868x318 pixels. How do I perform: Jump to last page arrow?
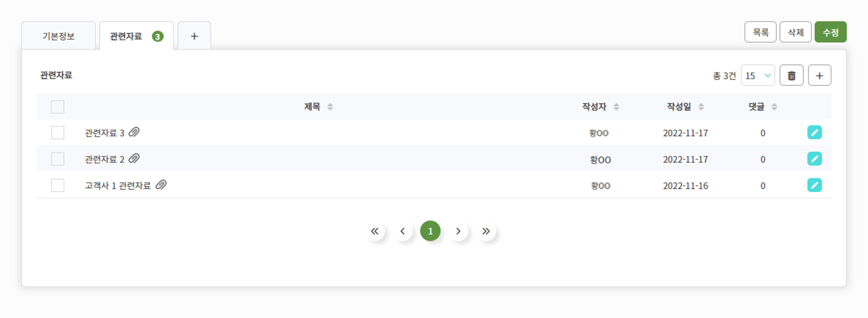[486, 231]
